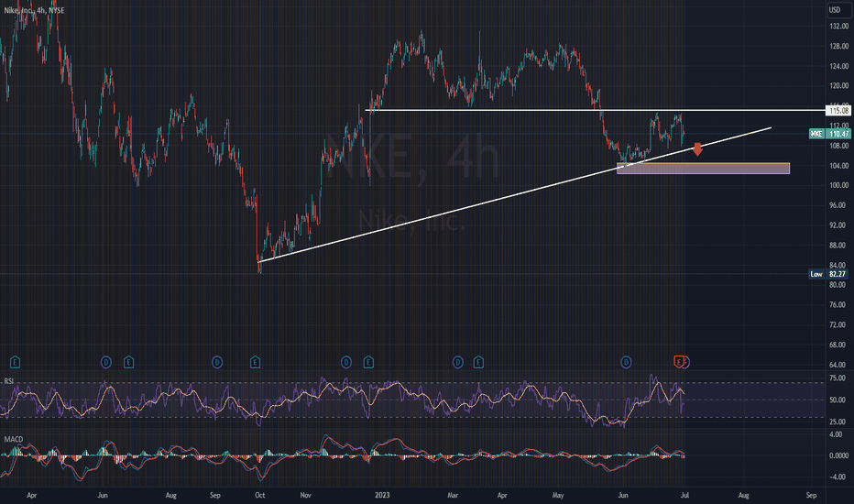This screenshot has width=854, height=504.
Task: Click the 64.00 price scale label
Action: (x=839, y=365)
